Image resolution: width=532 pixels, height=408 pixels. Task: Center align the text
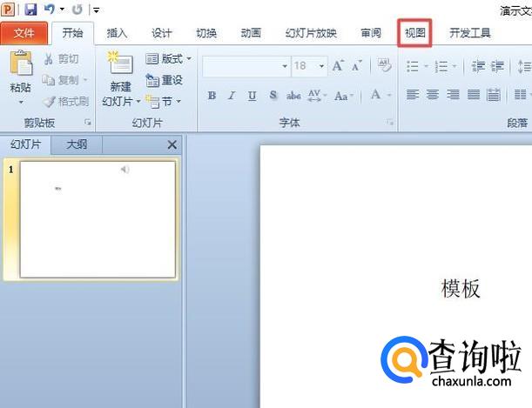[433, 95]
